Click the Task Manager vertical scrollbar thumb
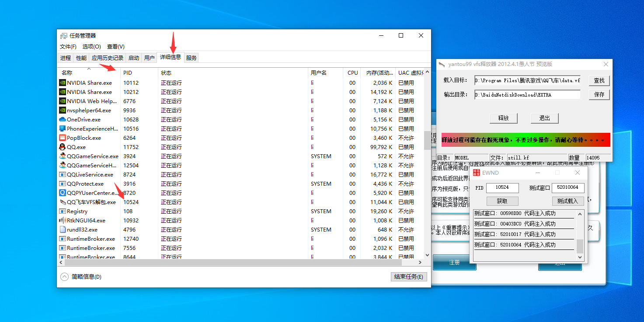The width and height of the screenshot is (644, 322). pyautogui.click(x=427, y=141)
